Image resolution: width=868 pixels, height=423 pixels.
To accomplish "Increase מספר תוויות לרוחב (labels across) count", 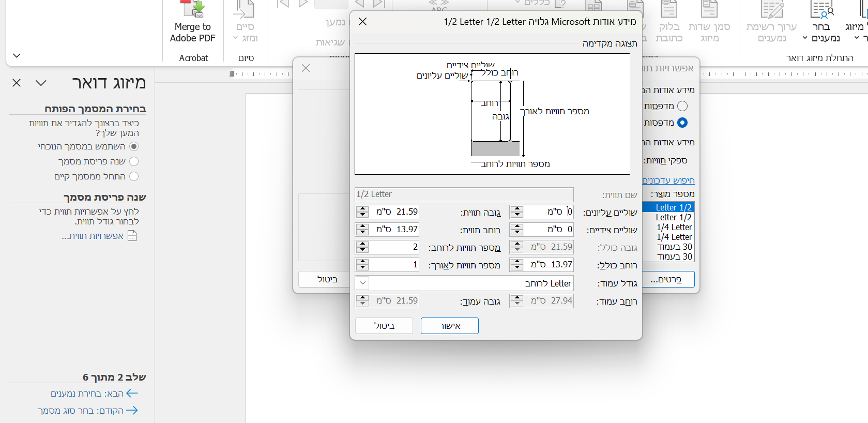I will click(x=362, y=244).
